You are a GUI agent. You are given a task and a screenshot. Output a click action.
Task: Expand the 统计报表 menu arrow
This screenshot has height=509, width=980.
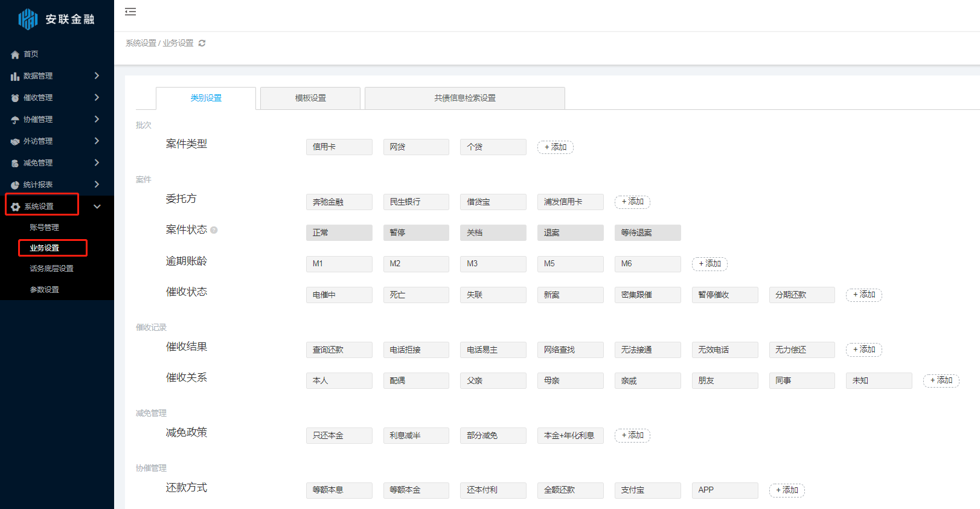coord(97,184)
